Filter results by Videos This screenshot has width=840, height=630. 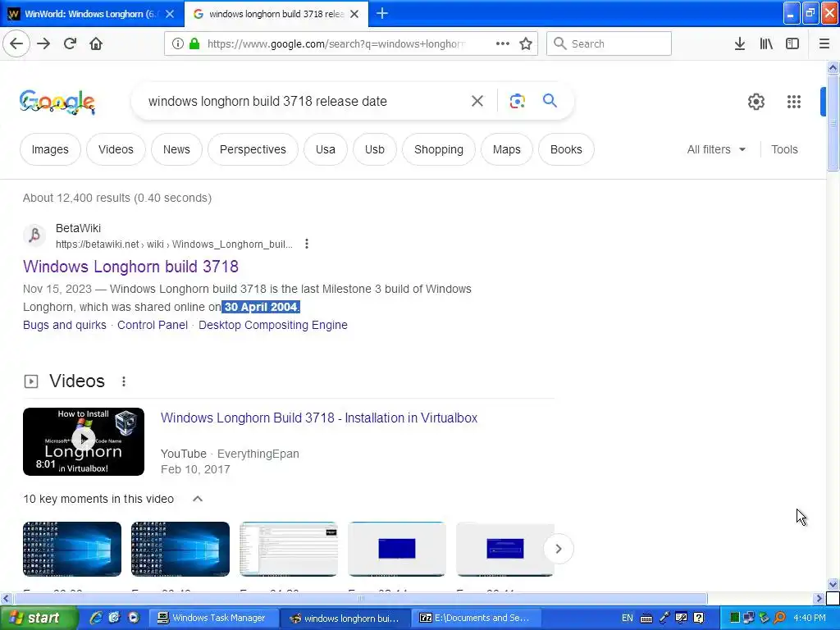coord(116,149)
